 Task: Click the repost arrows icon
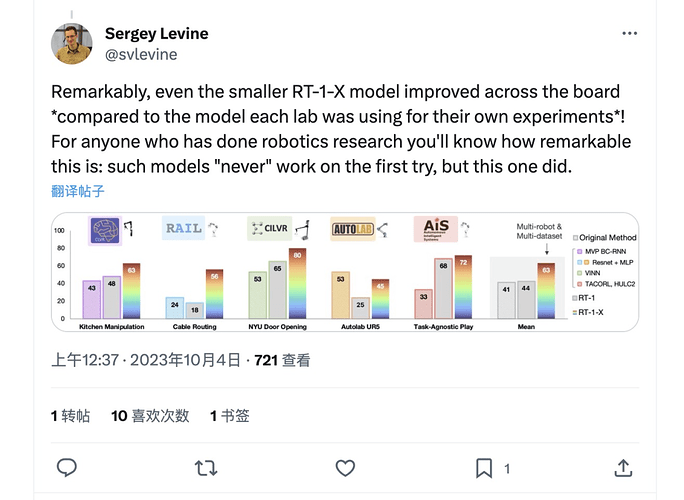[205, 467]
